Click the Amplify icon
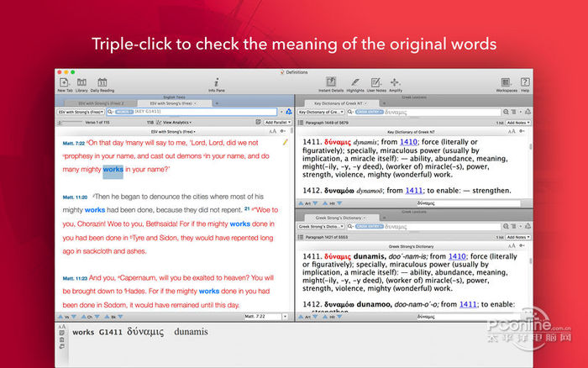 pyautogui.click(x=396, y=83)
